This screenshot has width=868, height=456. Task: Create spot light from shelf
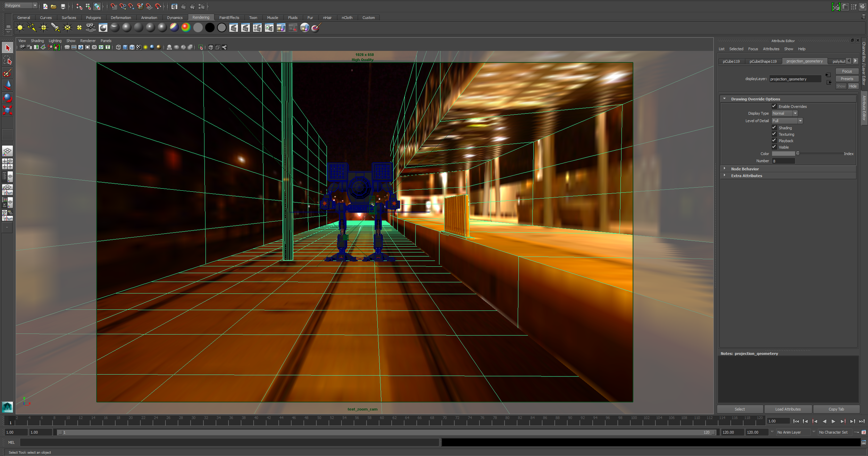point(56,28)
